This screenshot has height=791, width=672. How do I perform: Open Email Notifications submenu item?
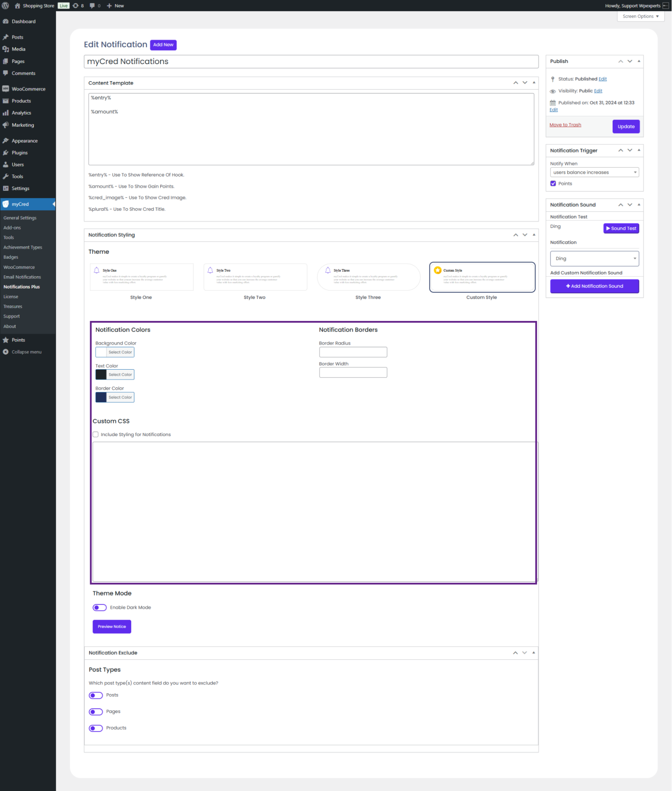click(22, 277)
